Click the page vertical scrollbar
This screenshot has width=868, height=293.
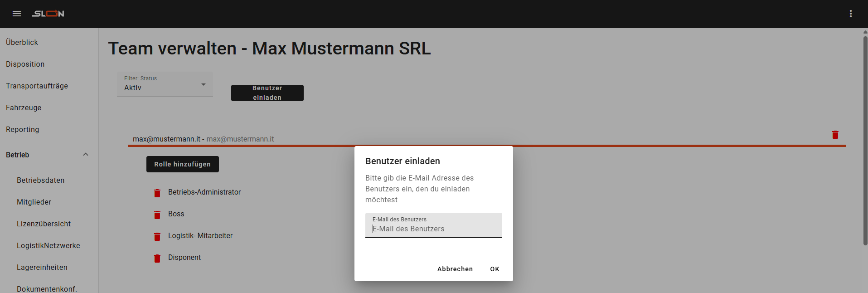pos(865,141)
